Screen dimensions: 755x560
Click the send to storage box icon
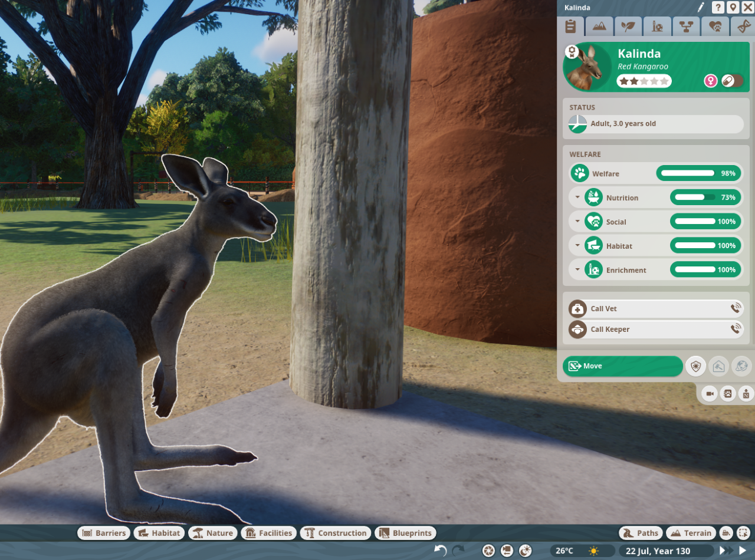coord(746,394)
